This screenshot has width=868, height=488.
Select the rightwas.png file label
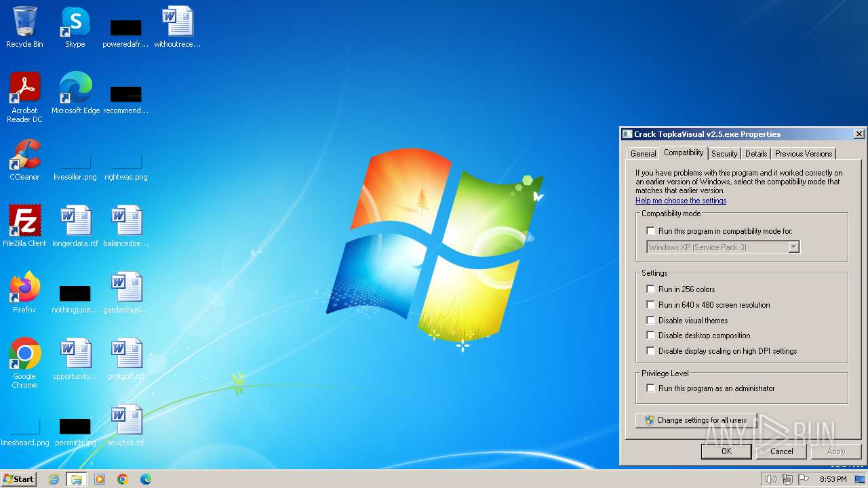126,177
